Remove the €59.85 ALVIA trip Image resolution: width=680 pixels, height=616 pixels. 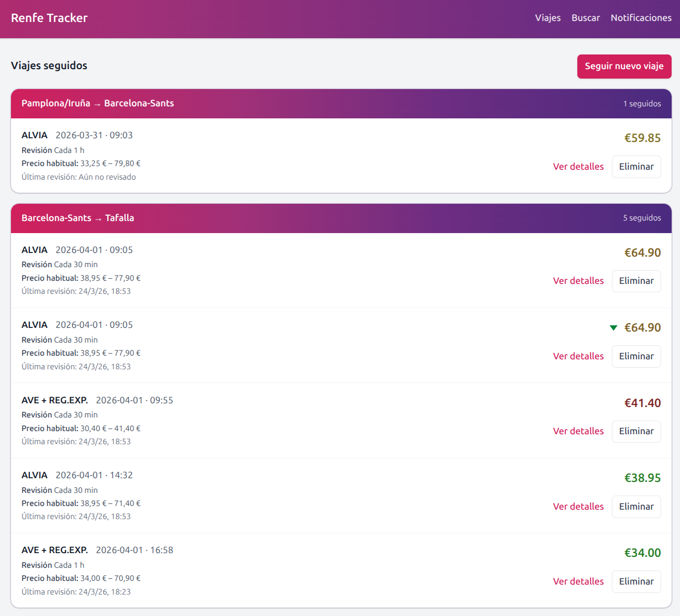tap(636, 167)
